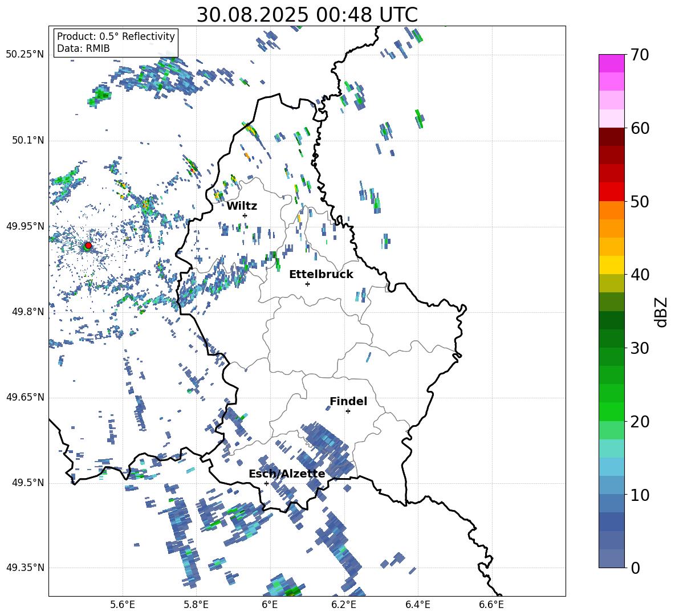The height and width of the screenshot is (616, 675).
Task: Click the Product: 0.5° Reflectivity text
Action: (116, 36)
